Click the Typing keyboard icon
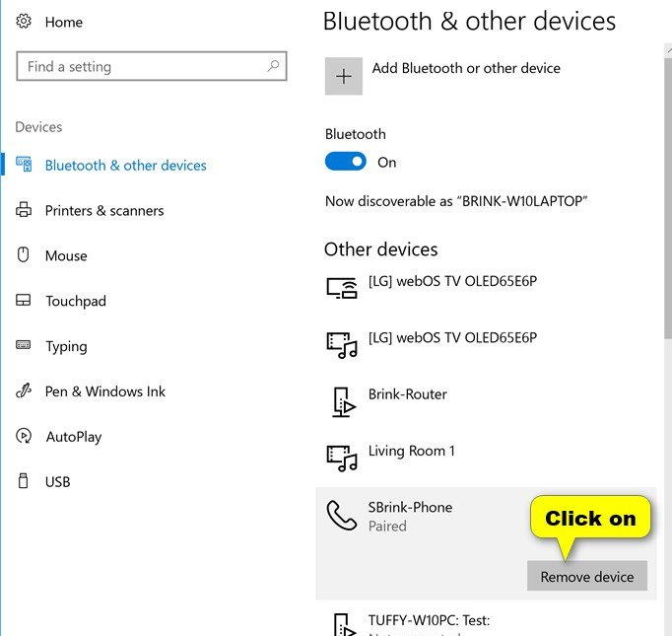This screenshot has height=636, width=672. [x=23, y=345]
